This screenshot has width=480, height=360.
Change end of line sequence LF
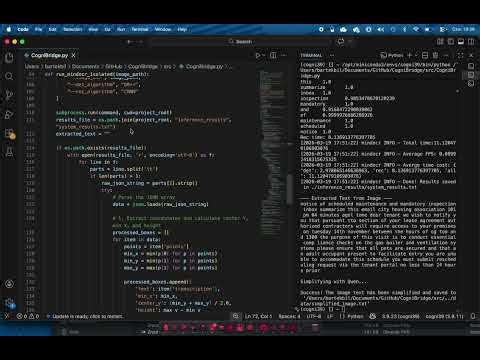click(x=330, y=316)
